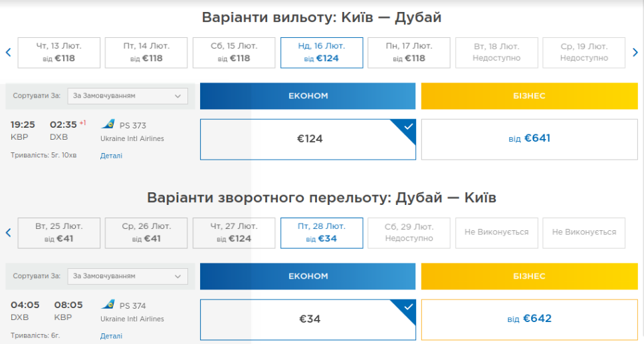Viewport: 644px width, 344px height.
Task: Click previous dates arrow for return flights
Action: (x=8, y=233)
